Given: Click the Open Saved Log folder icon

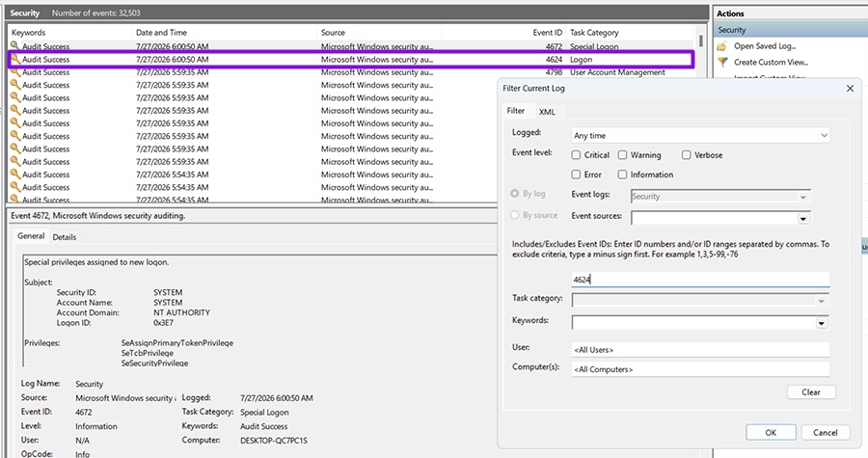Looking at the screenshot, I should [x=721, y=46].
